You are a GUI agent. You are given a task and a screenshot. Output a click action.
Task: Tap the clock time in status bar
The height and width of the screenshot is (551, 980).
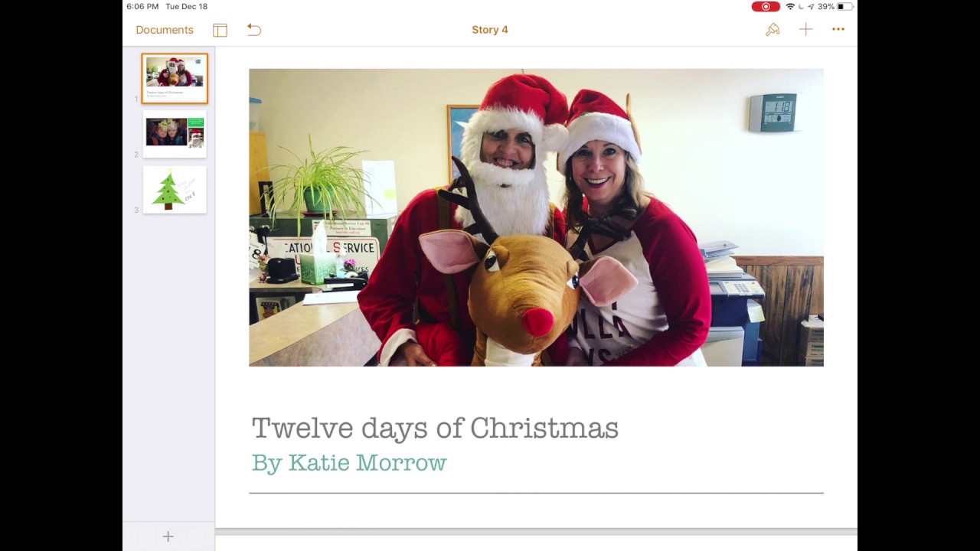click(142, 6)
